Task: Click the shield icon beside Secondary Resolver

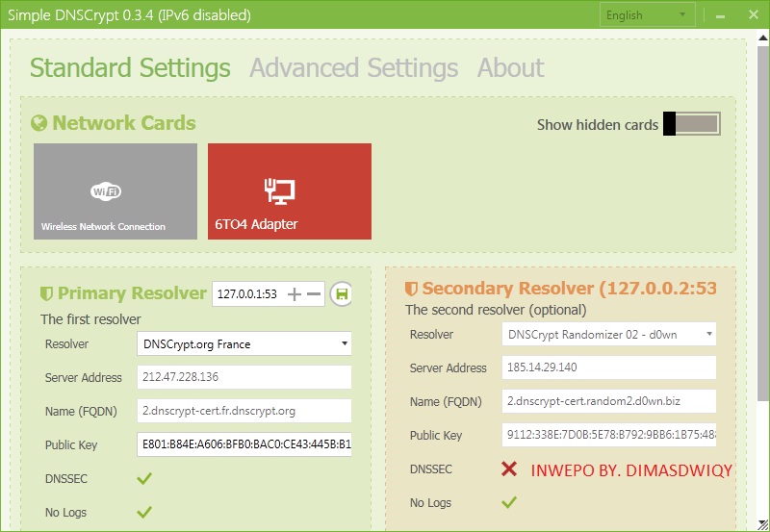Action: pos(411,289)
